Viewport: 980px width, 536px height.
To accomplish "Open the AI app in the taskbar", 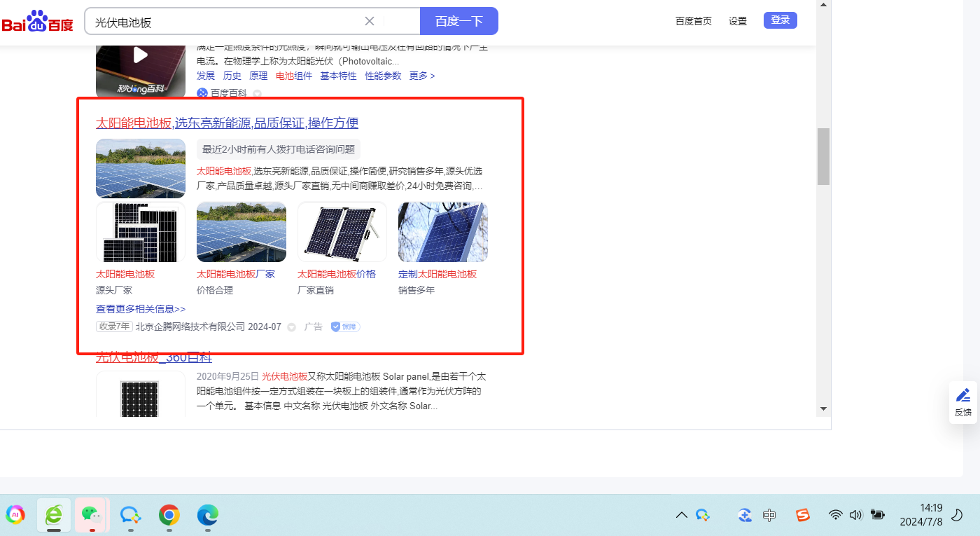I will pyautogui.click(x=15, y=516).
